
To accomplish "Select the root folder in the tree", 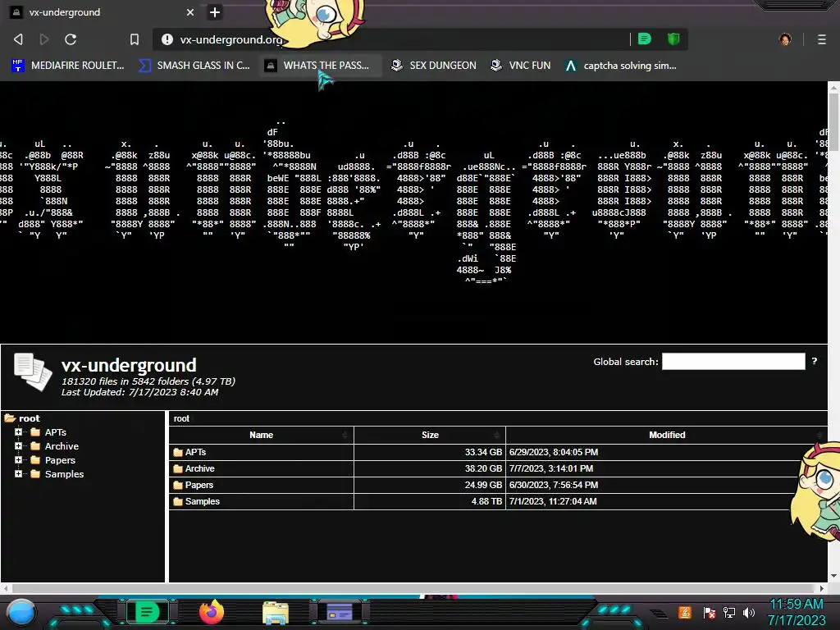I will coord(29,418).
